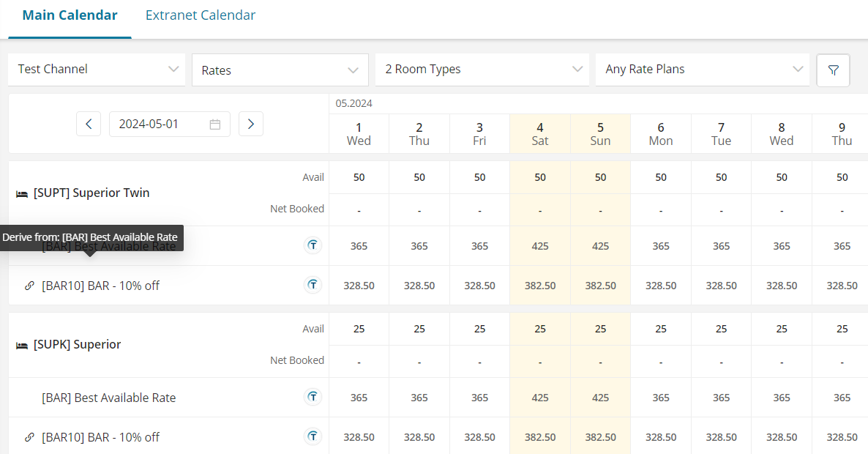This screenshot has height=454, width=868.
Task: Click Superior Twin BAR rate 365 on Tue 7
Action: (x=721, y=246)
